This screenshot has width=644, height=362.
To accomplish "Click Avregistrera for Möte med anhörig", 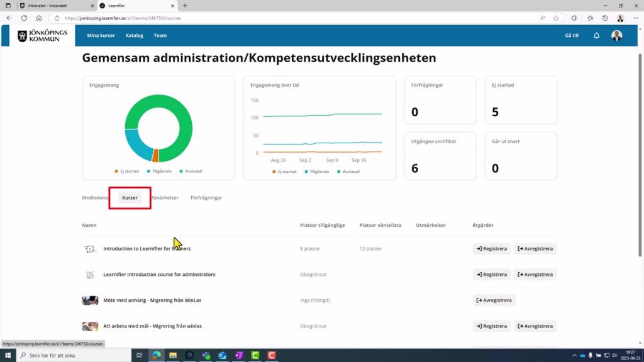I will tap(494, 300).
